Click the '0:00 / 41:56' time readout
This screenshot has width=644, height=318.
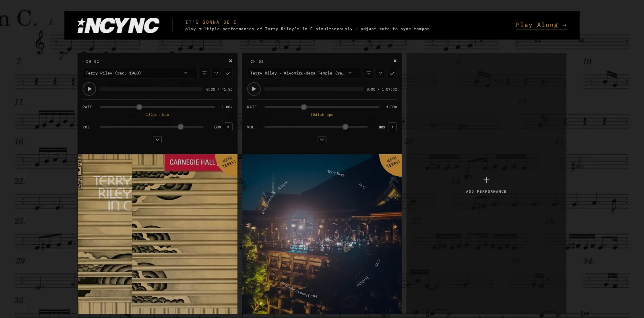coord(219,89)
